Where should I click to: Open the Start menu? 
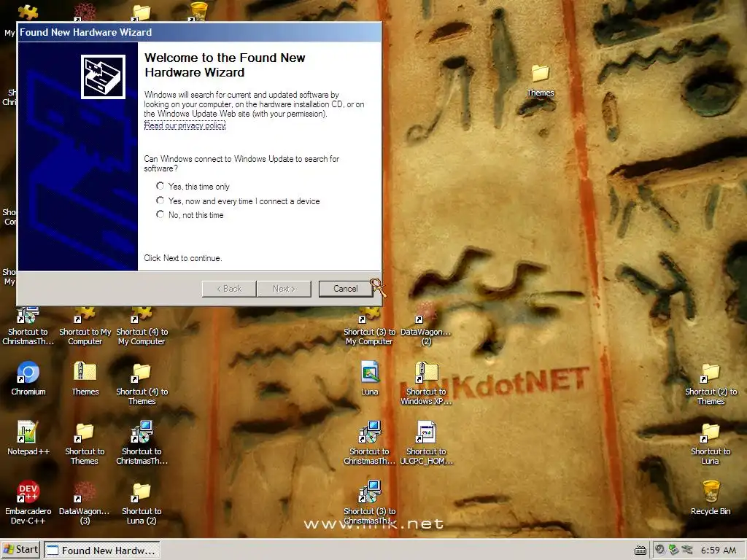[20, 550]
